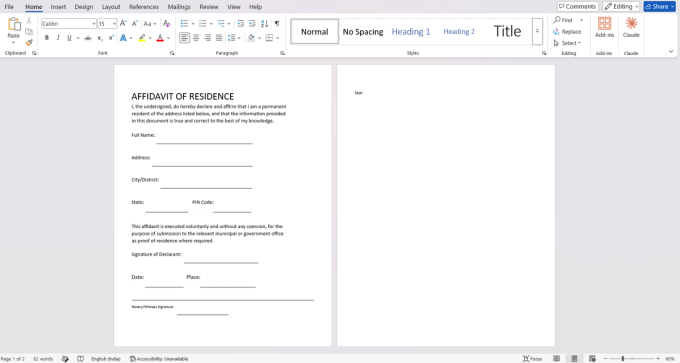This screenshot has width=680, height=363.
Task: Collapse the ribbon chevron
Action: [671, 51]
